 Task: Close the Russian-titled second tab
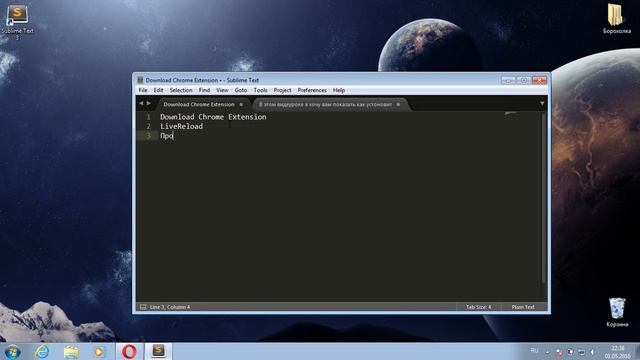click(398, 104)
